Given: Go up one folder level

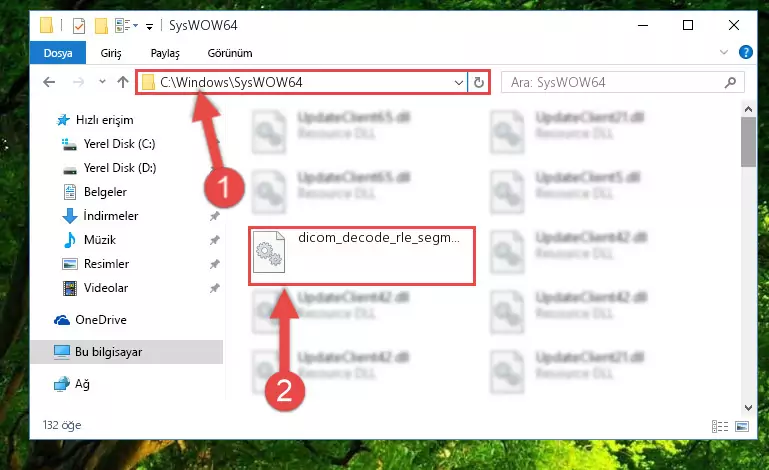Looking at the screenshot, I should (123, 82).
